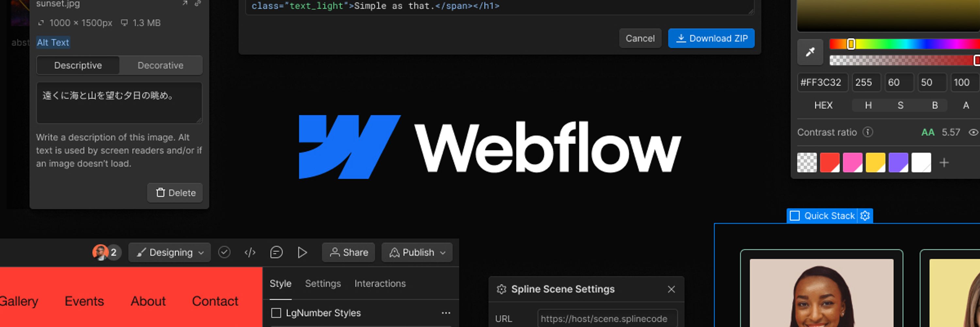This screenshot has width=980, height=327.
Task: Click the Events nav link
Action: point(84,301)
